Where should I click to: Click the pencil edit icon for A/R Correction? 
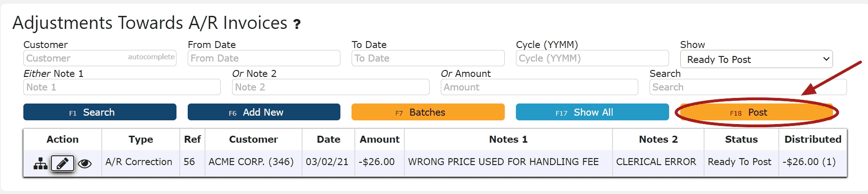[62, 163]
